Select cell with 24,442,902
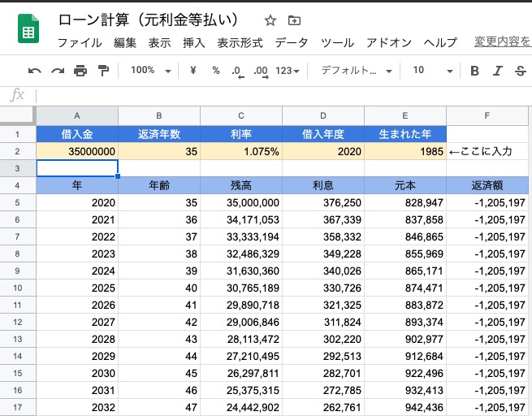The width and height of the screenshot is (532, 416). (x=241, y=407)
